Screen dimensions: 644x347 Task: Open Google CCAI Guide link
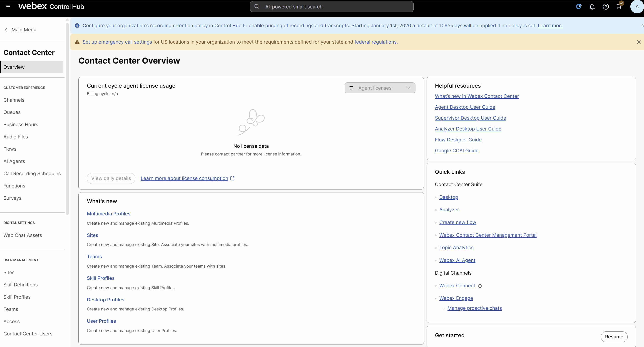click(x=457, y=151)
